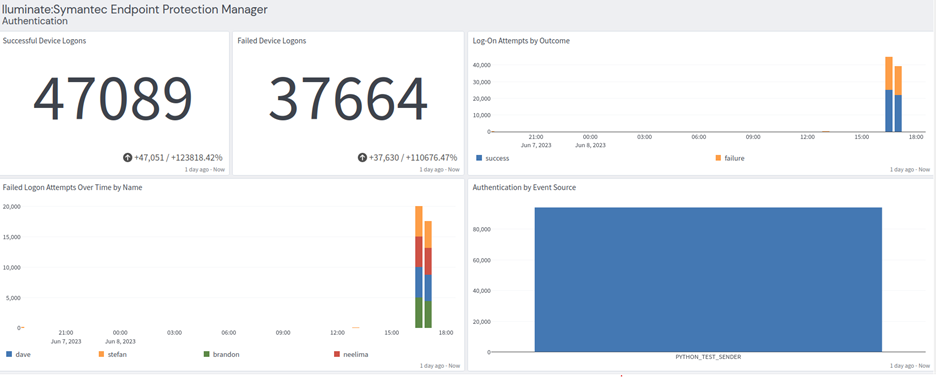Click the +47,051 / +123818.42% trend text
This screenshot has width=936, height=377.
coord(178,158)
